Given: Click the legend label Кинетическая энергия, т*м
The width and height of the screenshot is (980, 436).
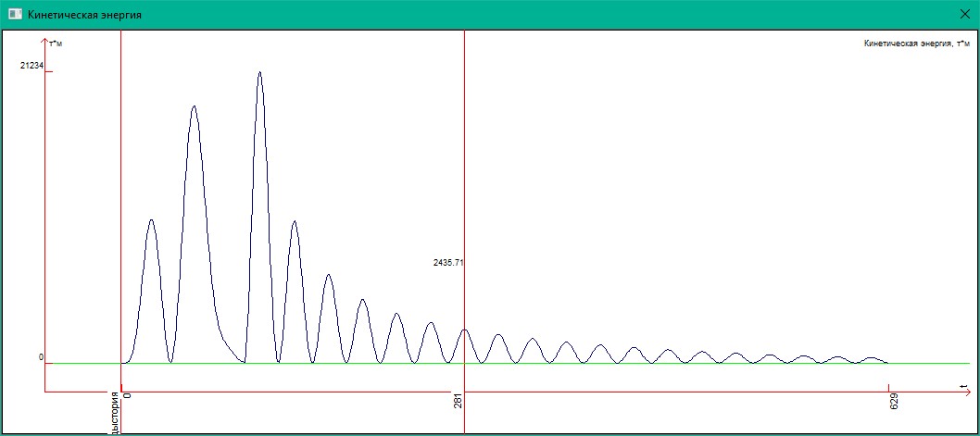Looking at the screenshot, I should point(915,43).
